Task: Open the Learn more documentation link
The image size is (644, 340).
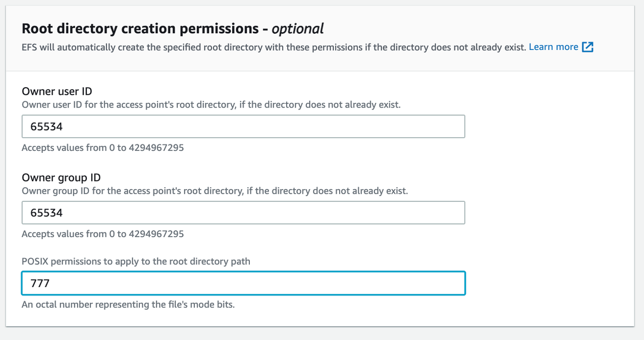Action: 554,46
